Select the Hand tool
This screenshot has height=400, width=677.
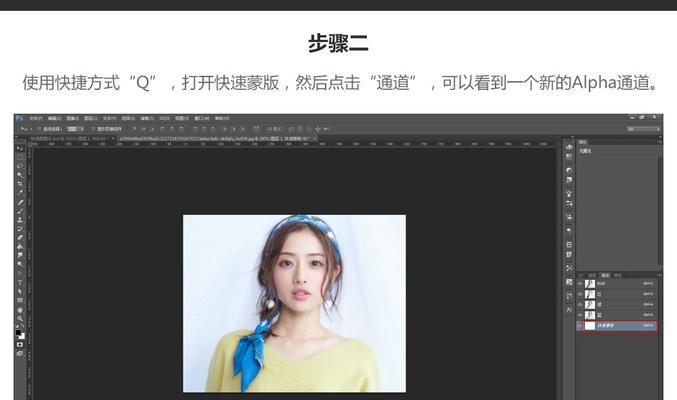click(x=20, y=310)
